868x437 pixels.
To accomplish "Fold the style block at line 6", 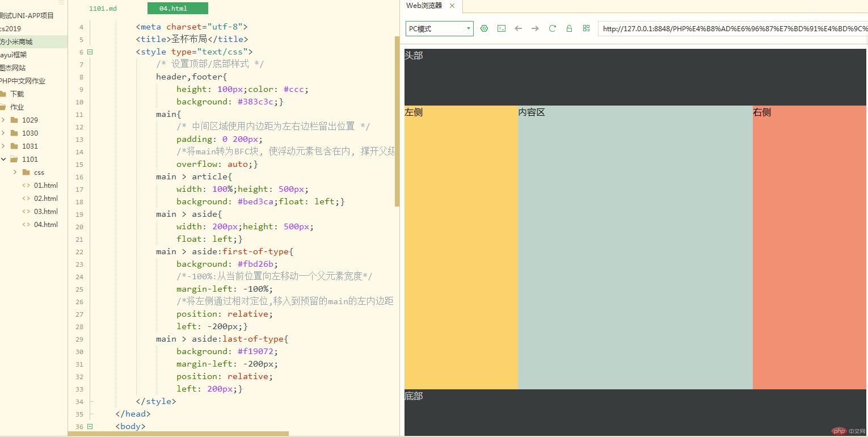I will [x=90, y=52].
